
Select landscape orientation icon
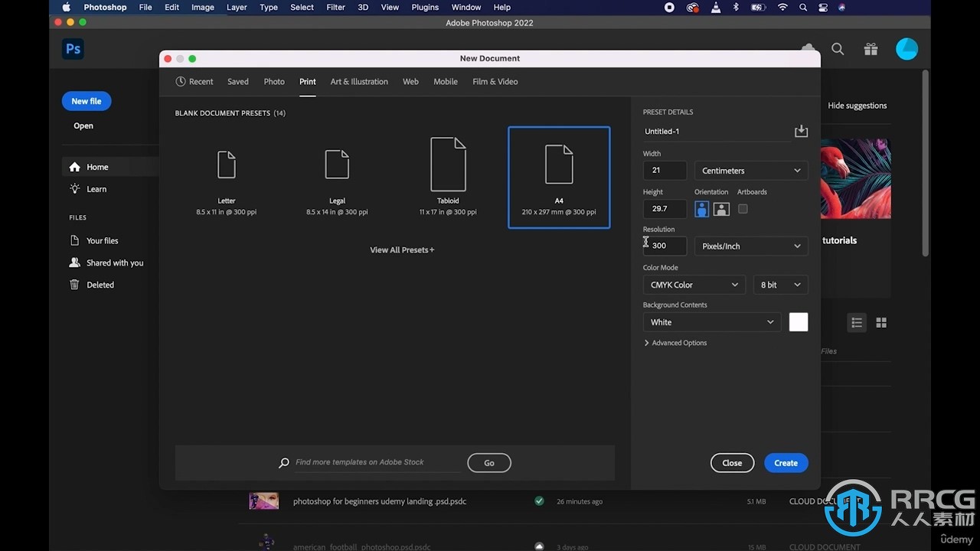tap(721, 209)
